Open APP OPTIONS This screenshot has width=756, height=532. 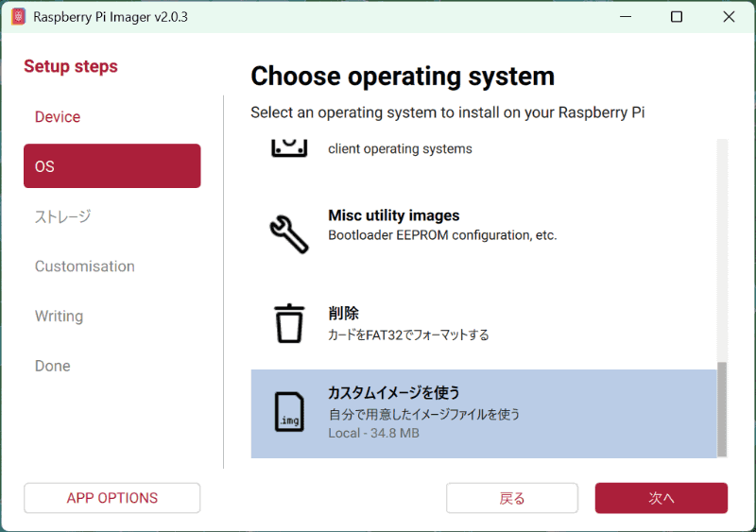pos(112,498)
